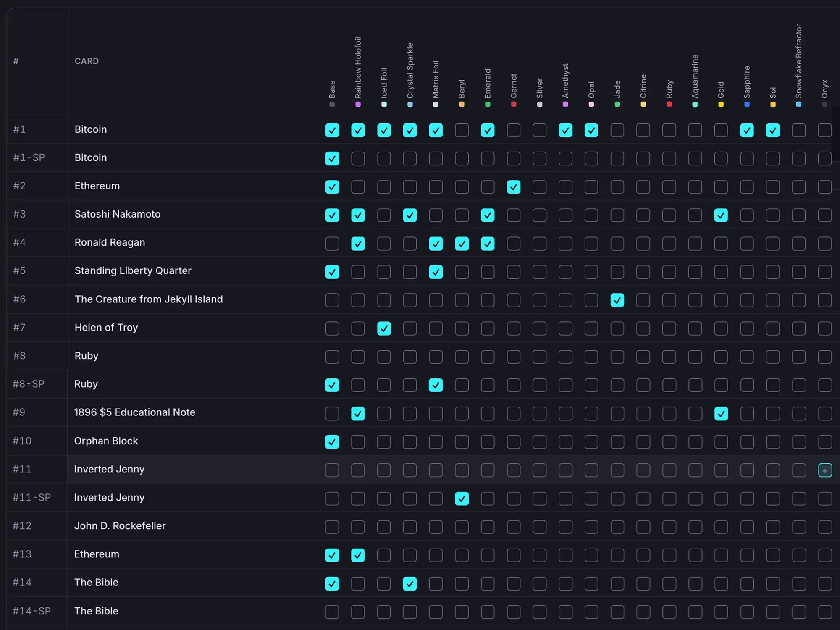Viewport: 840px width, 630px height.
Task: Uncheck Sol for #1 Bitcoin
Action: [x=773, y=130]
